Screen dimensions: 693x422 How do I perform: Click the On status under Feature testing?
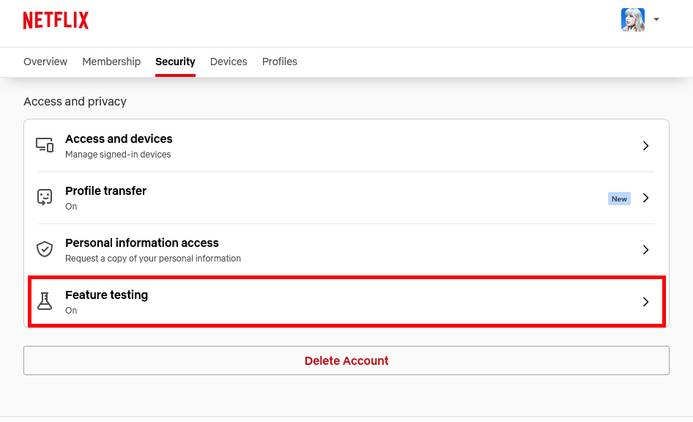71,311
